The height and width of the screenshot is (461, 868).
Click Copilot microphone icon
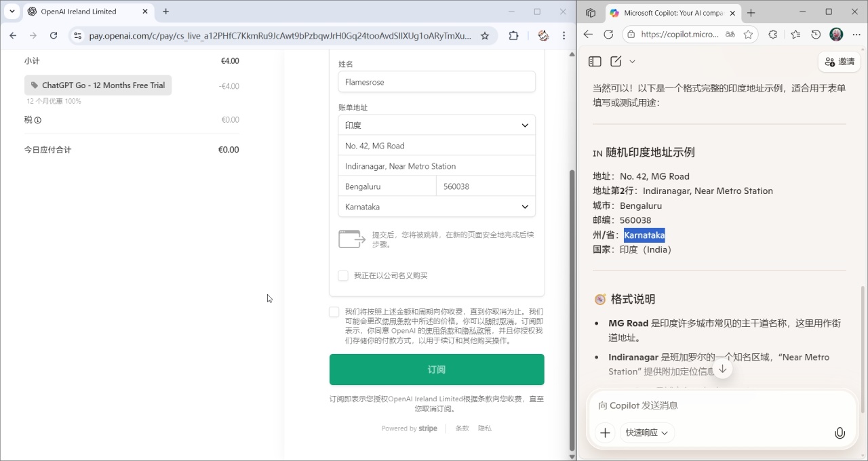point(840,433)
